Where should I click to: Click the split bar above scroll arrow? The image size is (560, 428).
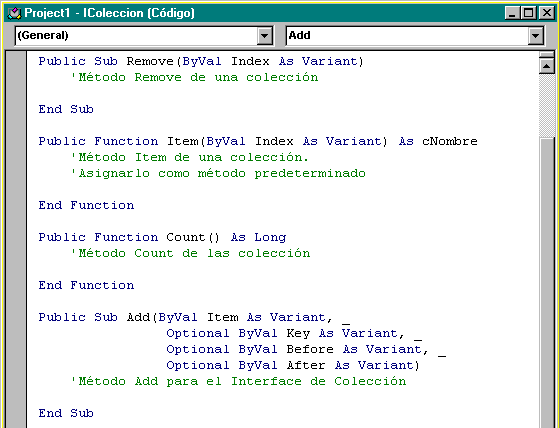click(546, 55)
